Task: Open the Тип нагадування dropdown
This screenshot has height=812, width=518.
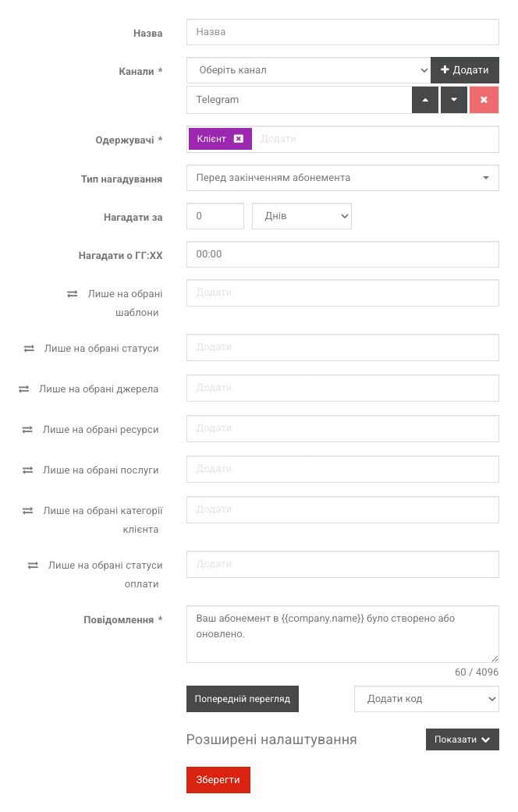Action: coord(342,178)
